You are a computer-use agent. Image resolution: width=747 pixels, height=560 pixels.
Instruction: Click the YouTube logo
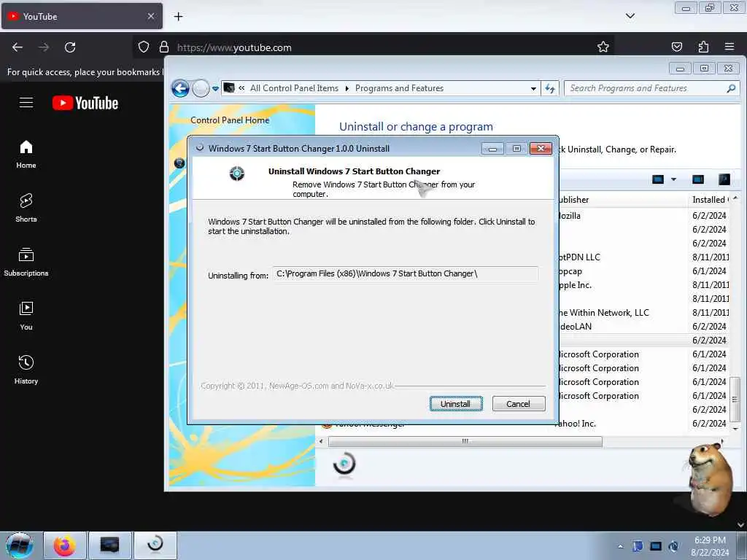pyautogui.click(x=85, y=103)
